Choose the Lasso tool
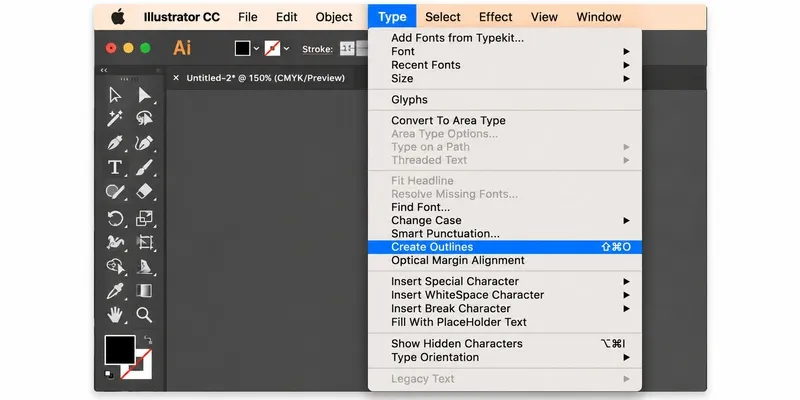Viewport: 800px width, 400px height. coord(144,118)
